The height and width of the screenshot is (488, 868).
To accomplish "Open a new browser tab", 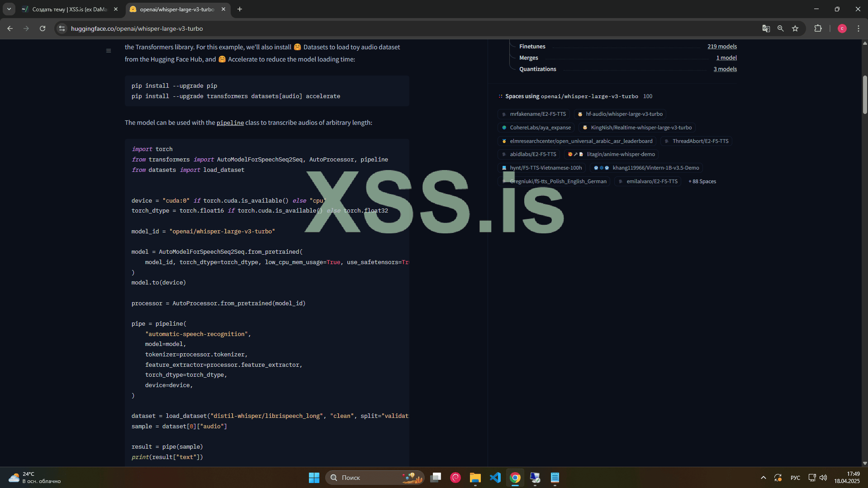I will coord(240,9).
